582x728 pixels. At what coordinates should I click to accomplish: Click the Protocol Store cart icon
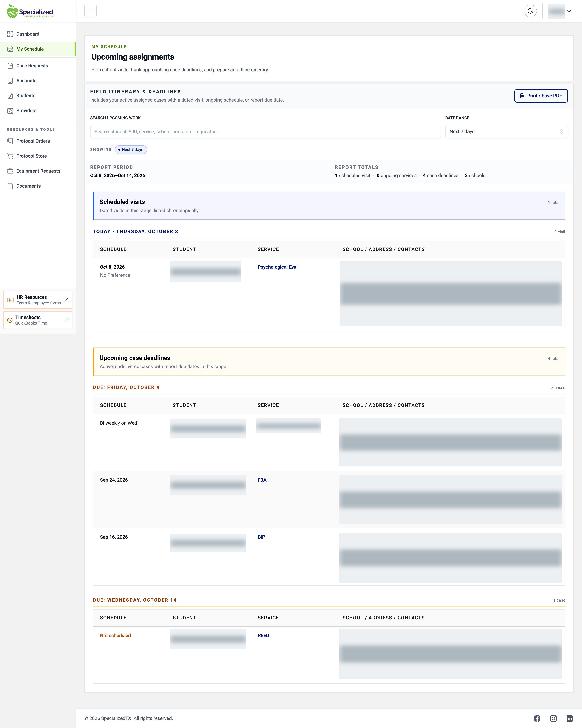tap(10, 156)
